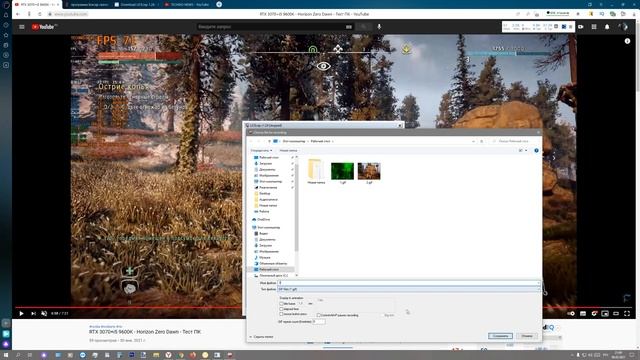Toggle Control+Alt+P pauses recording checkbox
Viewport: 640px width, 360px height.
[319, 315]
